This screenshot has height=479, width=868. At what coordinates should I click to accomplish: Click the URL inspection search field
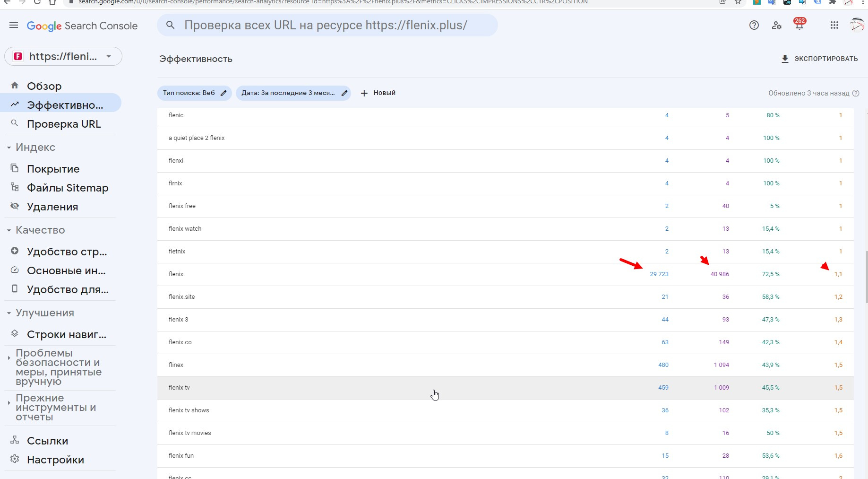[326, 26]
